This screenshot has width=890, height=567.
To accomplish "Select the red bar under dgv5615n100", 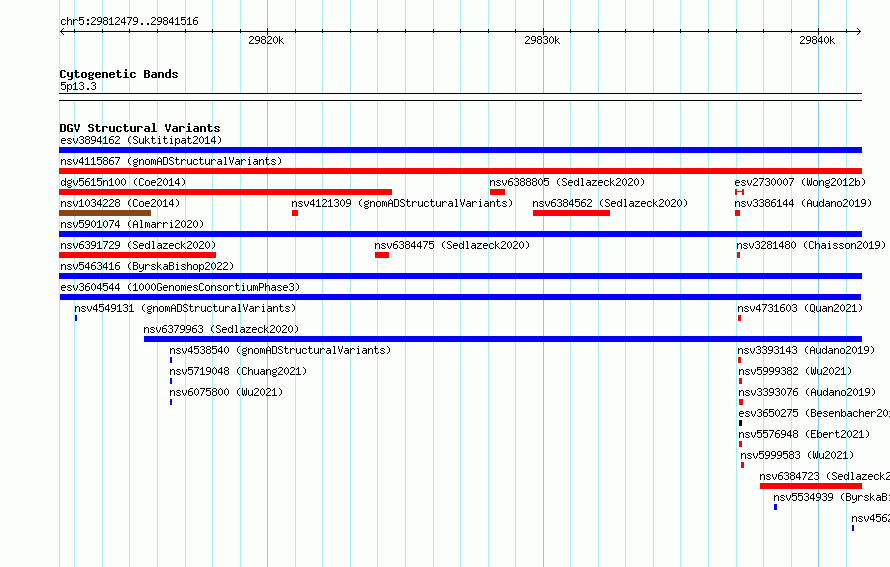I will [x=225, y=192].
